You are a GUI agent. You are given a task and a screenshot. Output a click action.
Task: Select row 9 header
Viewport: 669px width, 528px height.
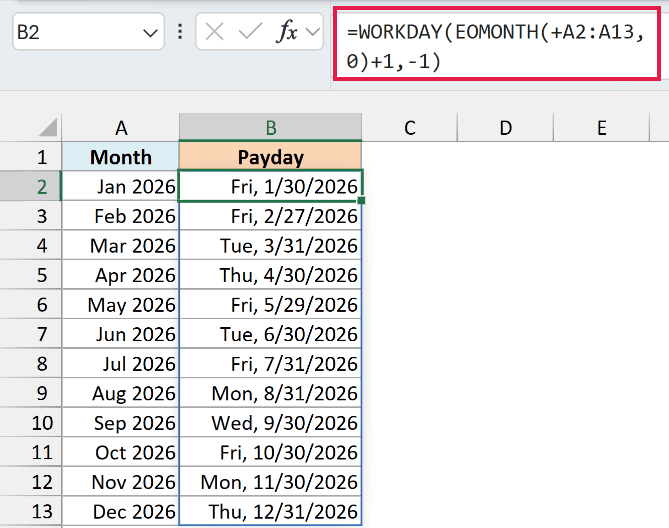point(31,392)
